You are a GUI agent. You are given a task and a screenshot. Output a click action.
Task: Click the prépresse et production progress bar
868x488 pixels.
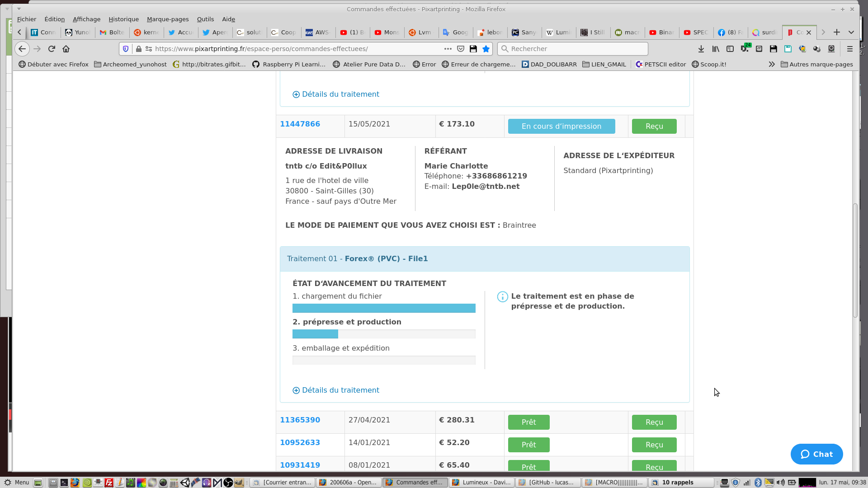[383, 334]
